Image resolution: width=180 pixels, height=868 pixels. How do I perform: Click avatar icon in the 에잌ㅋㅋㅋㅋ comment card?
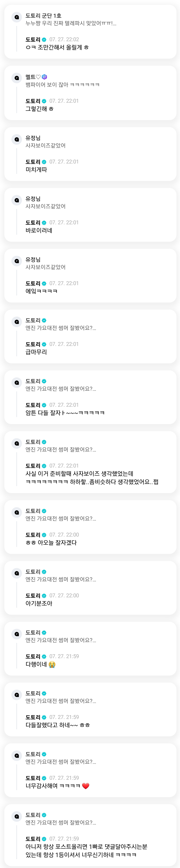point(17,261)
